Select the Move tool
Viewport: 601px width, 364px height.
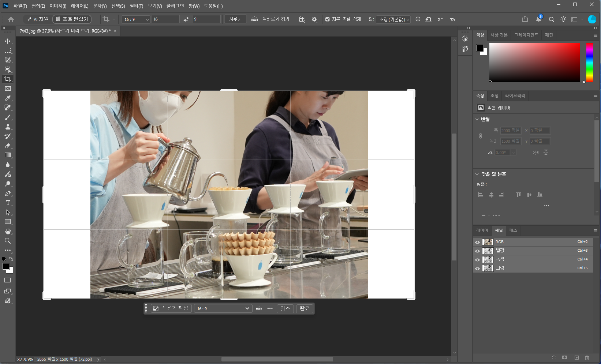coord(8,41)
